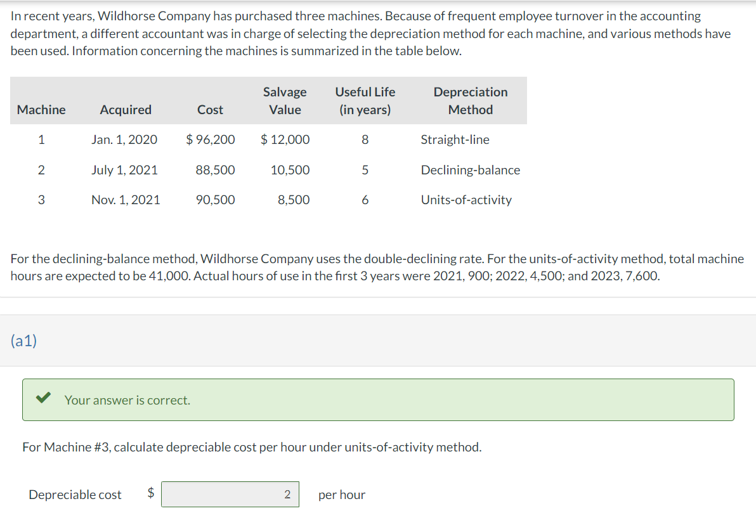Click the Salvage Value column header
This screenshot has width=756, height=532.
tap(285, 101)
